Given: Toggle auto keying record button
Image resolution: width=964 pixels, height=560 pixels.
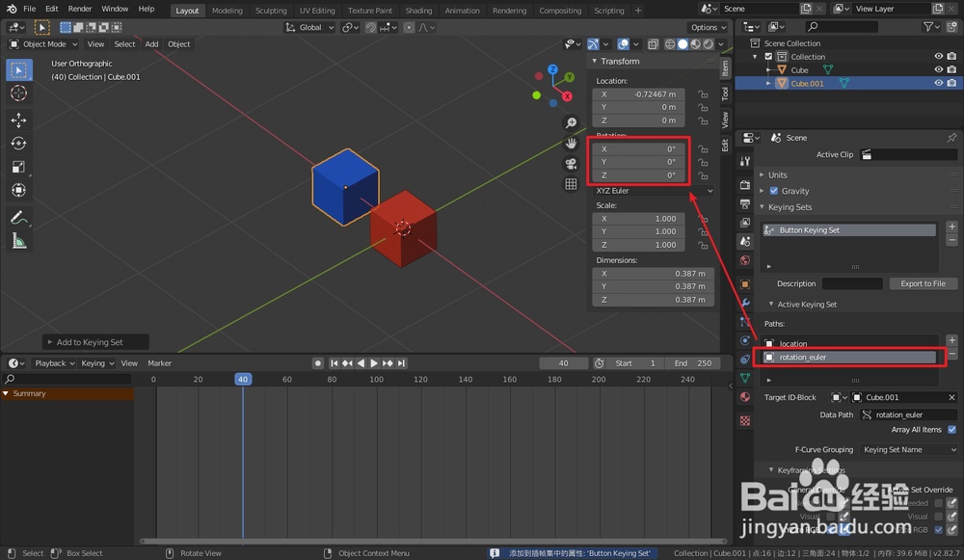Looking at the screenshot, I should click(318, 363).
